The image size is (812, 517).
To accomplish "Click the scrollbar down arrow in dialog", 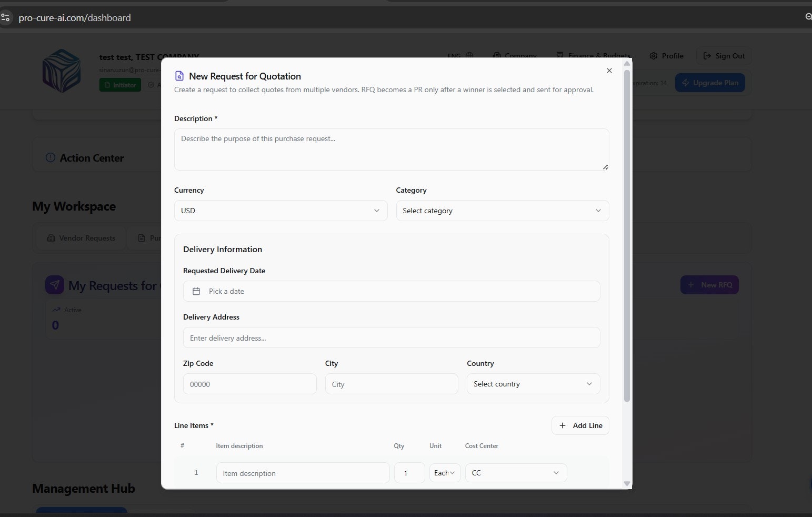I will tap(627, 483).
